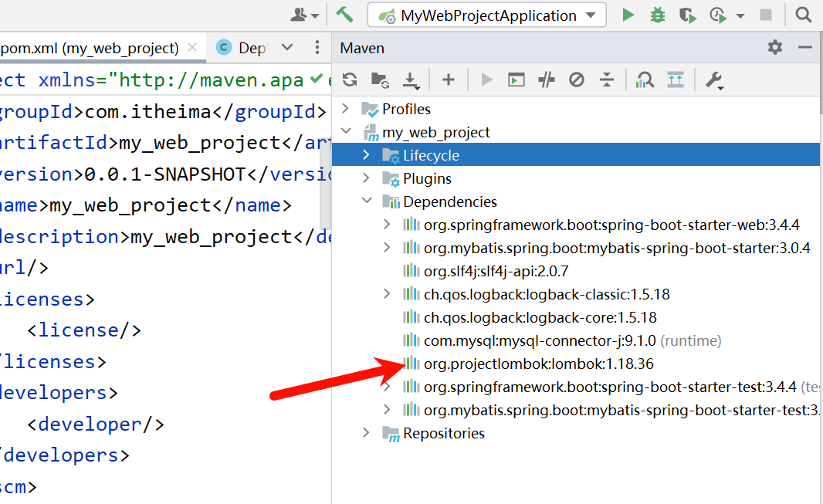Run Maven build play icon
The image size is (823, 504).
(x=486, y=79)
